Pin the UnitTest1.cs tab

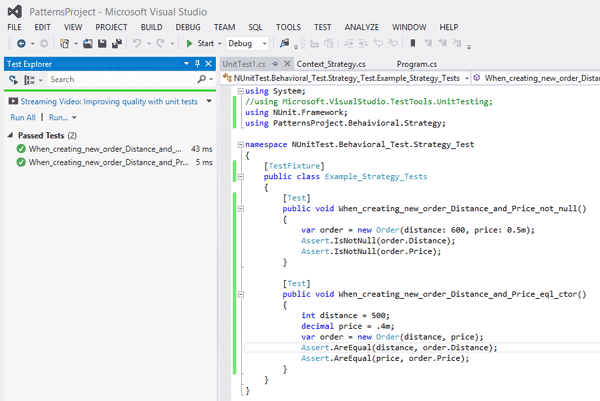tap(275, 64)
